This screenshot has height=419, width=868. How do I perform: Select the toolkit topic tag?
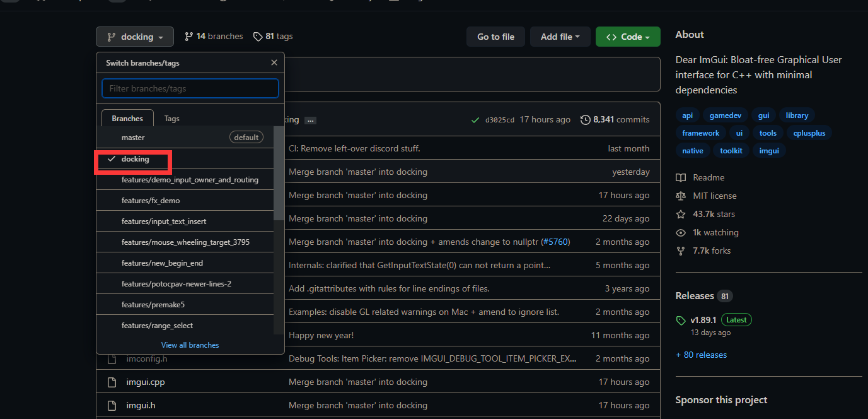731,151
